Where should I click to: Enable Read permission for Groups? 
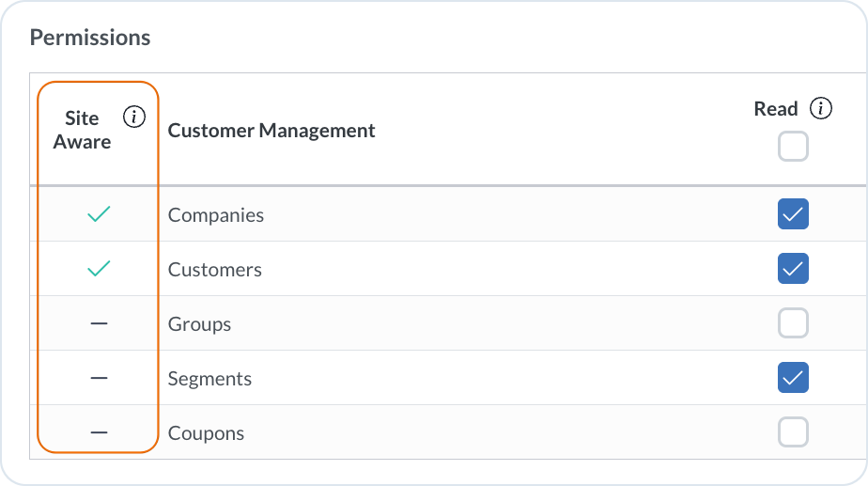793,323
